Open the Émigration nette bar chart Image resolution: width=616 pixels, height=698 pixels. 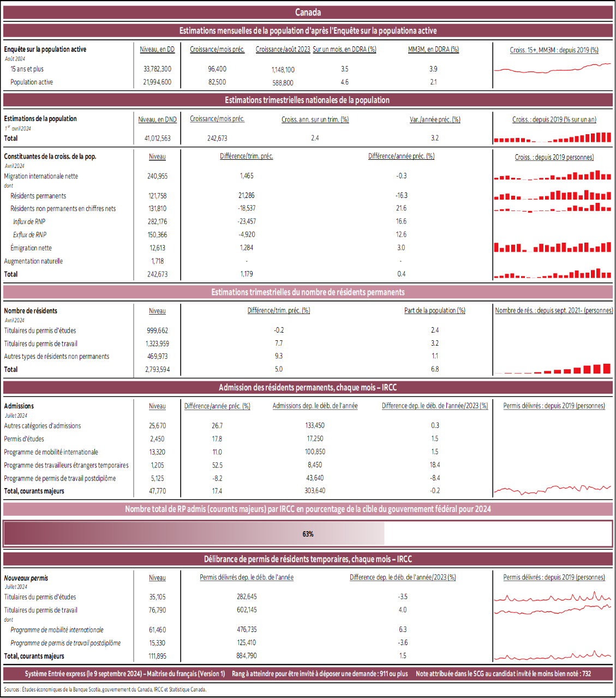pyautogui.click(x=553, y=247)
